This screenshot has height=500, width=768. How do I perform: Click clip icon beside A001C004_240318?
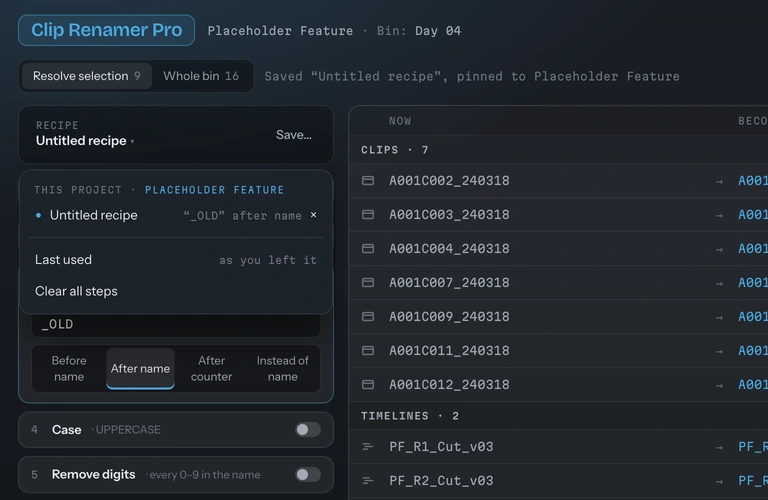point(368,249)
